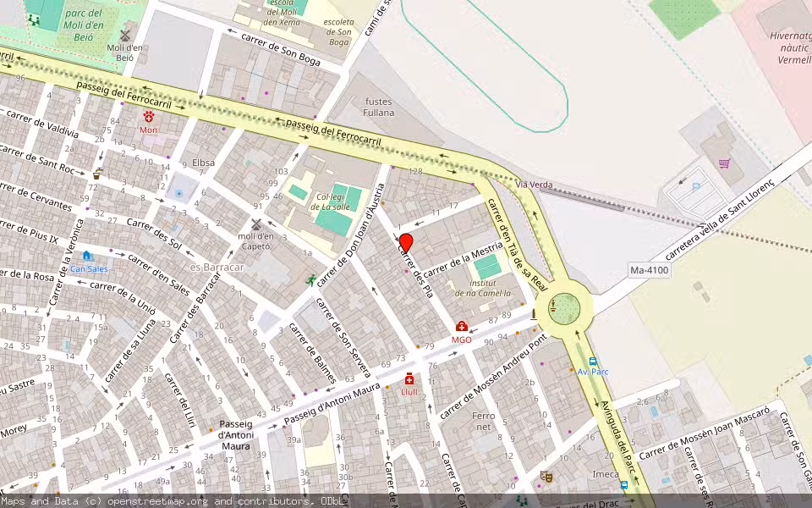Click the molí d'en Capetó windmill icon
Screen dimensions: 812x508
click(255, 224)
